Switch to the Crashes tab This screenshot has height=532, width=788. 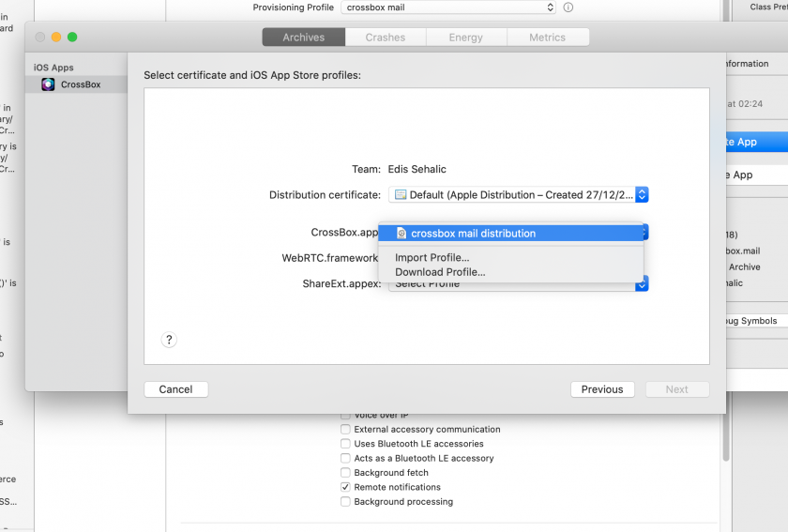tap(386, 38)
